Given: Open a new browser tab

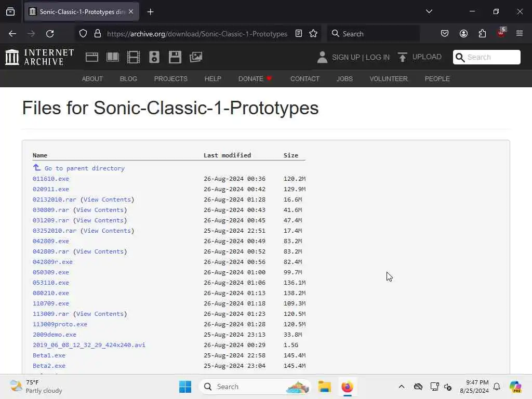Looking at the screenshot, I should tap(150, 12).
